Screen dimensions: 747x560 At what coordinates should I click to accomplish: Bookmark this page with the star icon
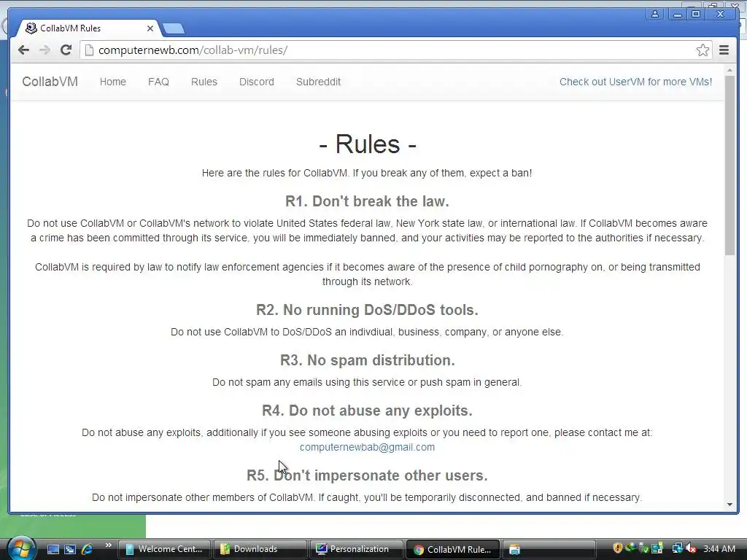pyautogui.click(x=703, y=50)
